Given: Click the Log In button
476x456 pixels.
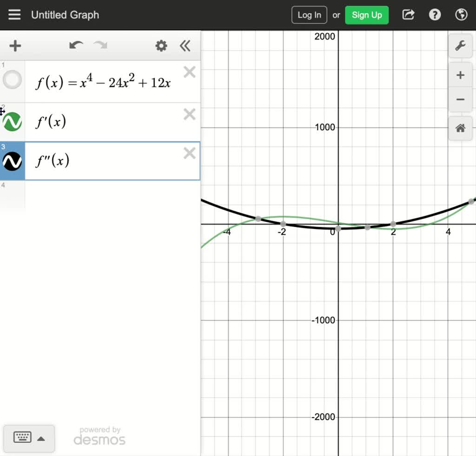Looking at the screenshot, I should [x=309, y=14].
